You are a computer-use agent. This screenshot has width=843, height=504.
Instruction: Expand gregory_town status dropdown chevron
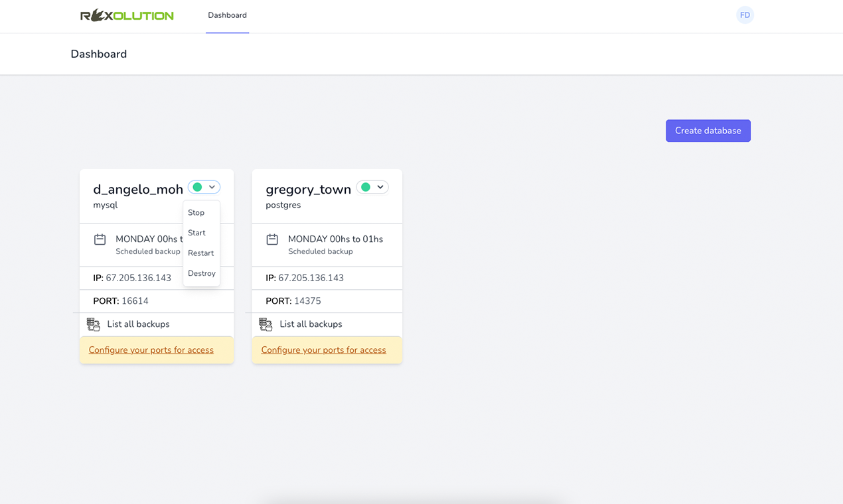point(380,187)
